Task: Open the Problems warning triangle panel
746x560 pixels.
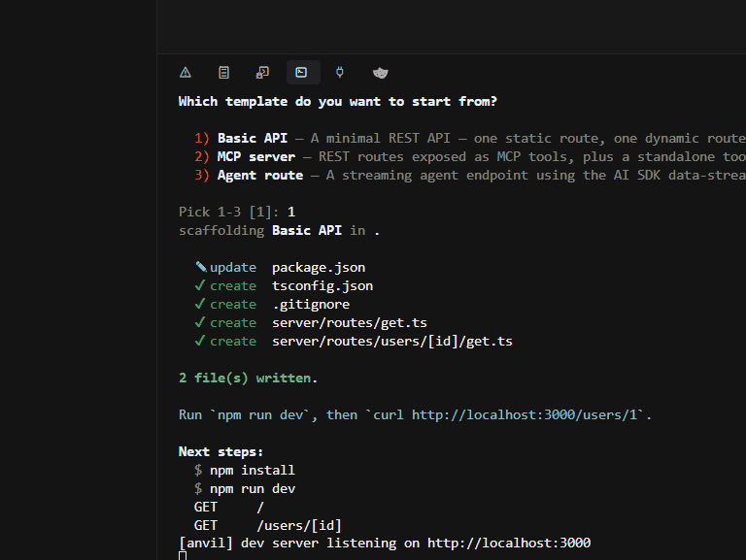Action: [x=186, y=72]
